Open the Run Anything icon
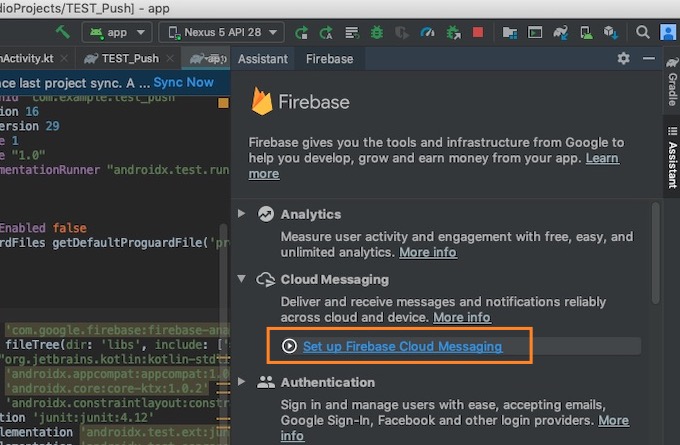 click(535, 33)
